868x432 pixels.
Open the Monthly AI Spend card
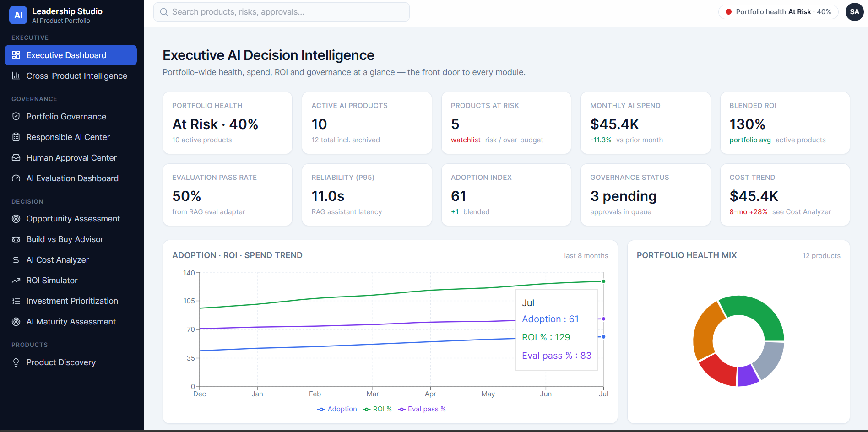(x=646, y=123)
